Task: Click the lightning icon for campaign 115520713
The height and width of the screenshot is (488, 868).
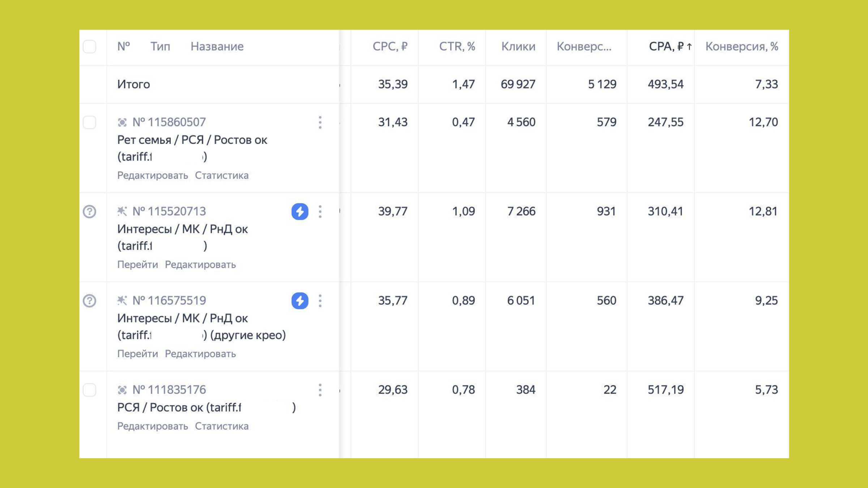Action: pos(300,211)
